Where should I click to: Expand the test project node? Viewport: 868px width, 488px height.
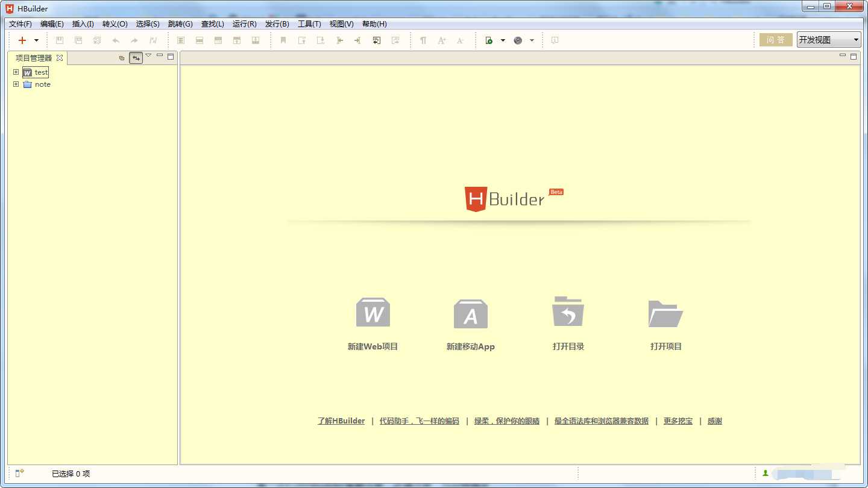tap(16, 72)
